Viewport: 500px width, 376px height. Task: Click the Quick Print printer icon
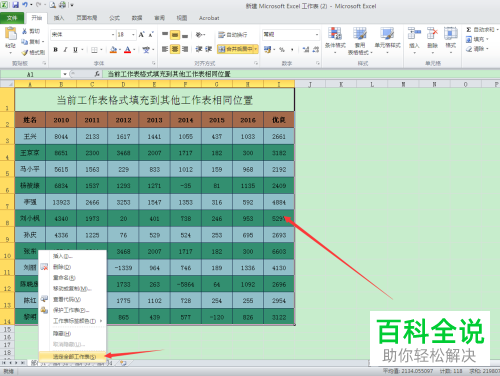(x=63, y=5)
